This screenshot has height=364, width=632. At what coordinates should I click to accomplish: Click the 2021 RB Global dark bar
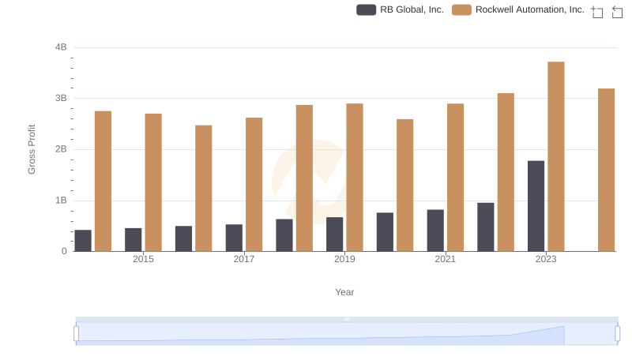(435, 231)
